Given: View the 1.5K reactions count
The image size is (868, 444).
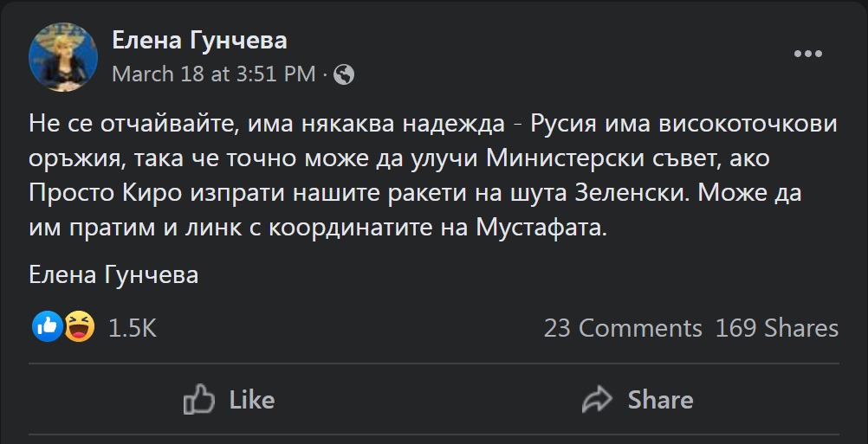Looking at the screenshot, I should tap(132, 328).
